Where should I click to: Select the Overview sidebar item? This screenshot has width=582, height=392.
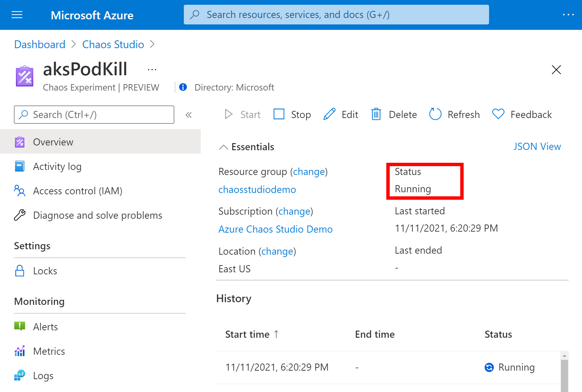coord(100,142)
